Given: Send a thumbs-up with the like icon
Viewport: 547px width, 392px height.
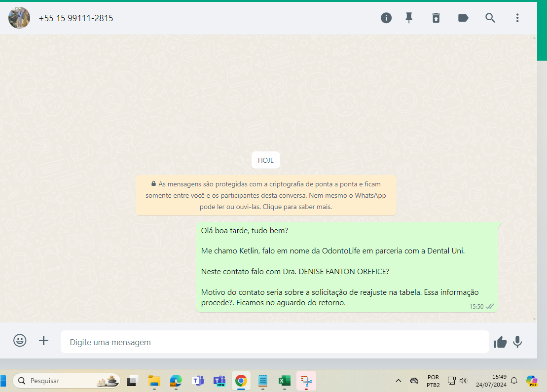Looking at the screenshot, I should 500,342.
